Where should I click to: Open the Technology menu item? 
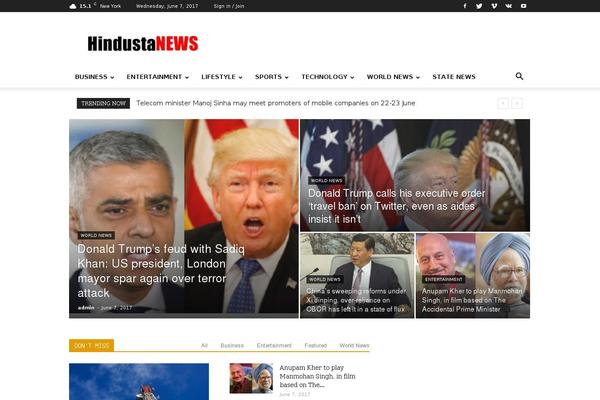pos(324,77)
